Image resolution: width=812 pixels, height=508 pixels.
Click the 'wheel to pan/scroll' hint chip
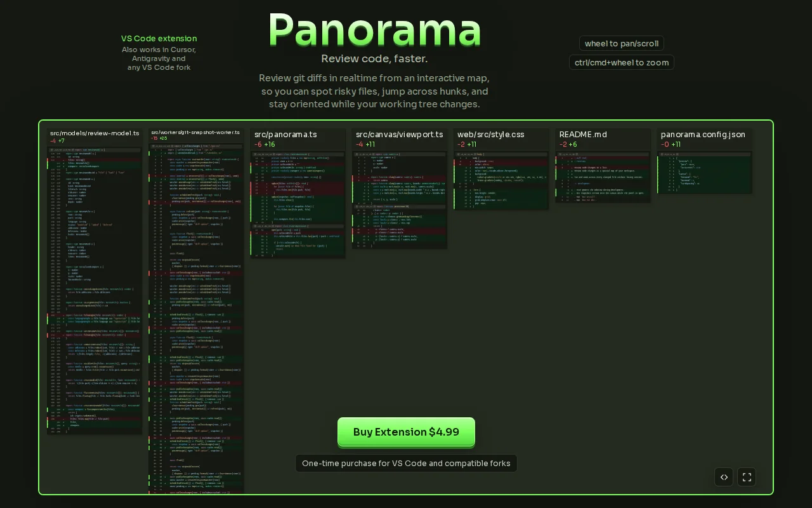click(622, 44)
